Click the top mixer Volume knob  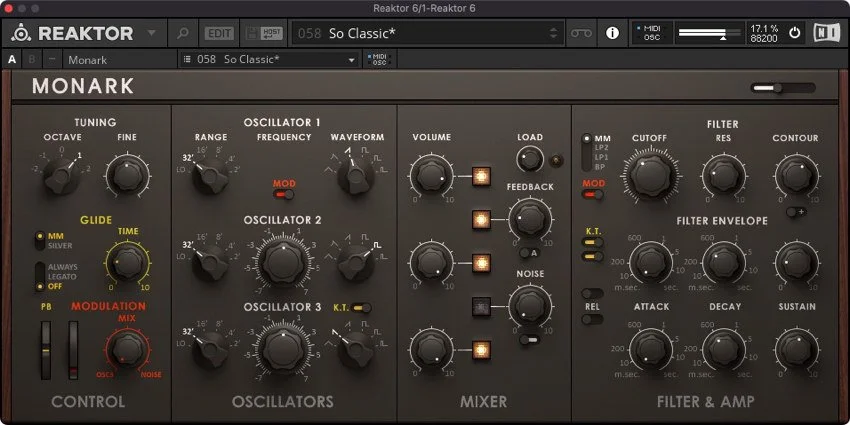[432, 176]
